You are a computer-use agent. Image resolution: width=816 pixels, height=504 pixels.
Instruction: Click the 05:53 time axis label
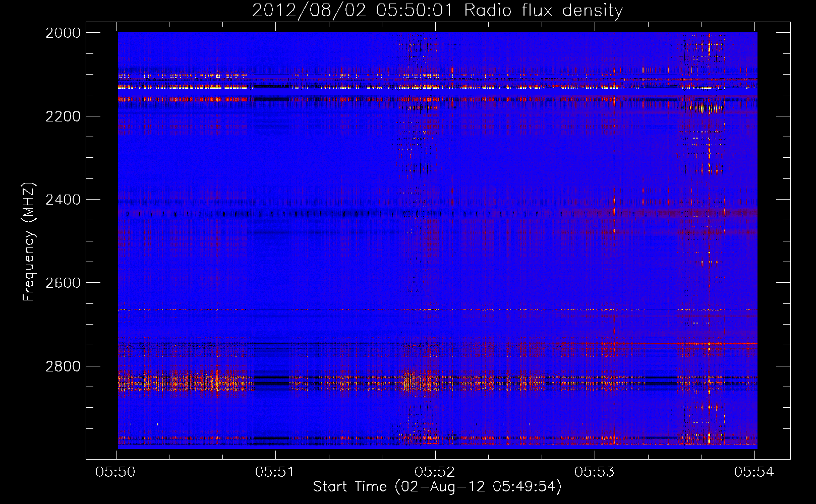595,472
